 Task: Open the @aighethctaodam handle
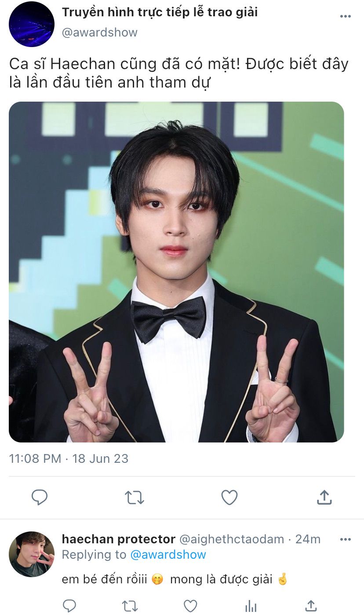click(232, 539)
